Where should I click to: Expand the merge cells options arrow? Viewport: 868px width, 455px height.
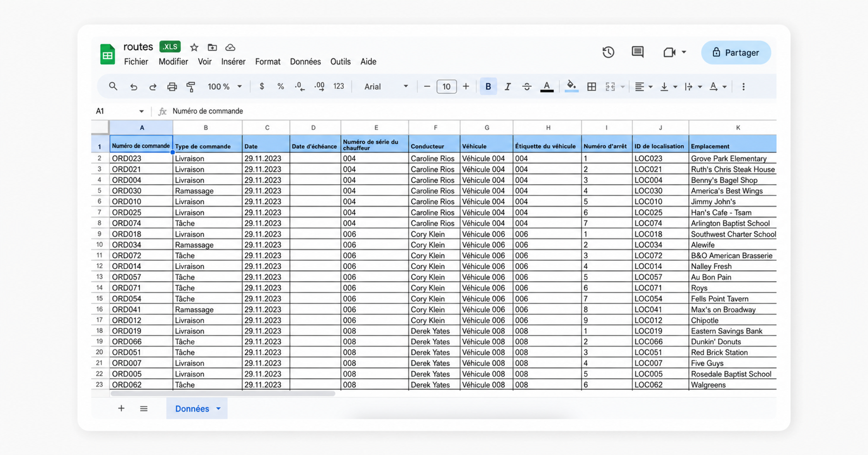point(622,87)
